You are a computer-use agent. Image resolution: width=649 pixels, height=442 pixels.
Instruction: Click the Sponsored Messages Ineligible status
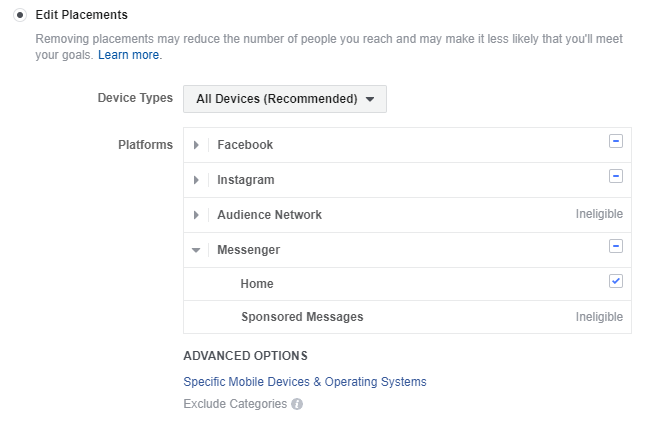[599, 317]
